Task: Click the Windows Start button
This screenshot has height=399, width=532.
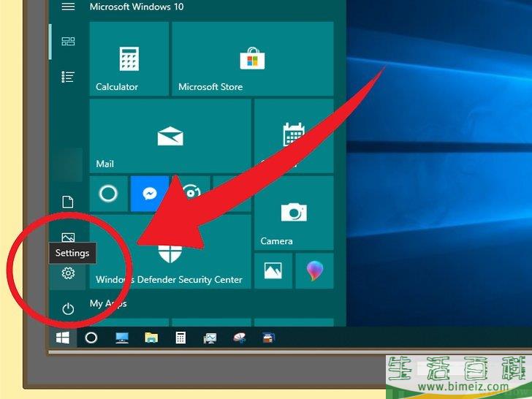Action: 63,338
